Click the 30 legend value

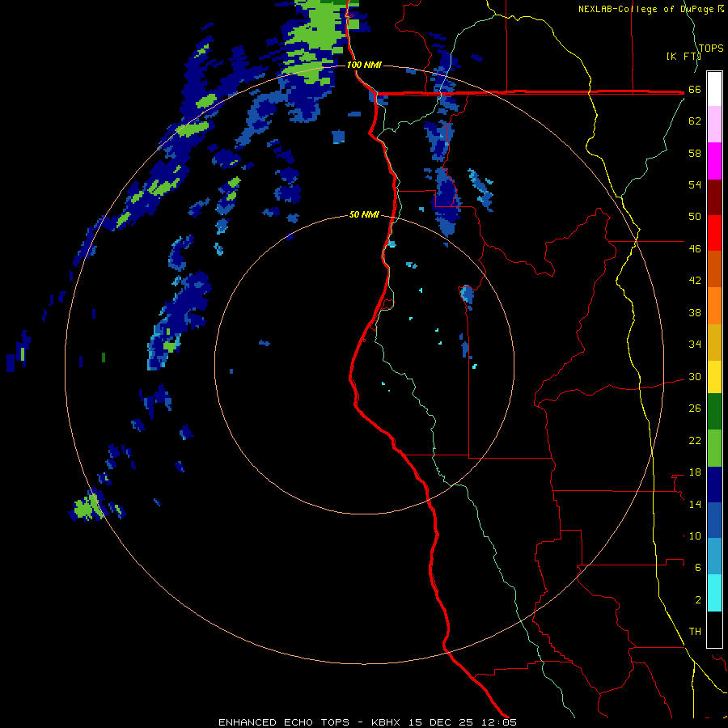coord(695,376)
